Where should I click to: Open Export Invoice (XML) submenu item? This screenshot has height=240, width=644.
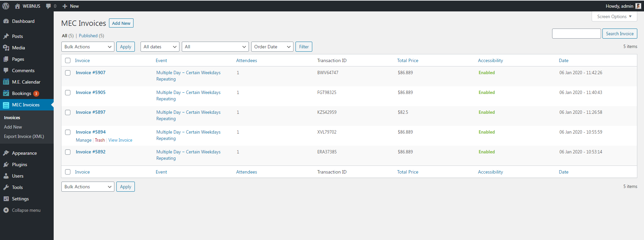[x=24, y=136]
